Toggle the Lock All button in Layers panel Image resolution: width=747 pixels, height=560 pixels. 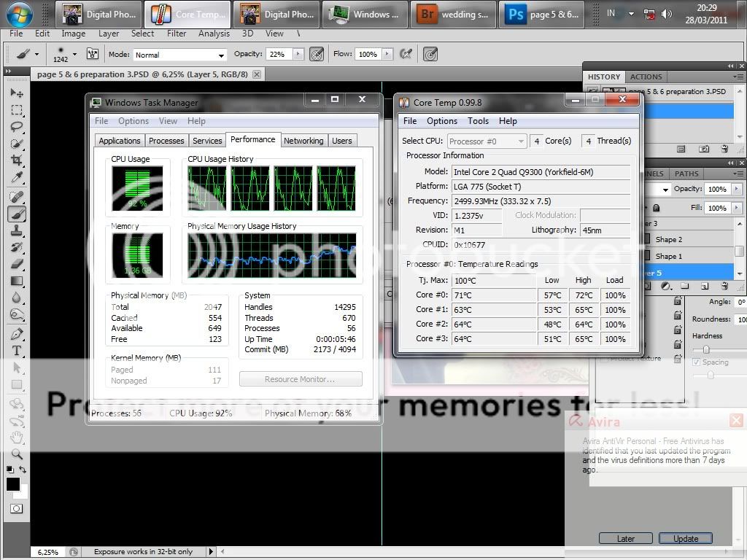pyautogui.click(x=656, y=208)
